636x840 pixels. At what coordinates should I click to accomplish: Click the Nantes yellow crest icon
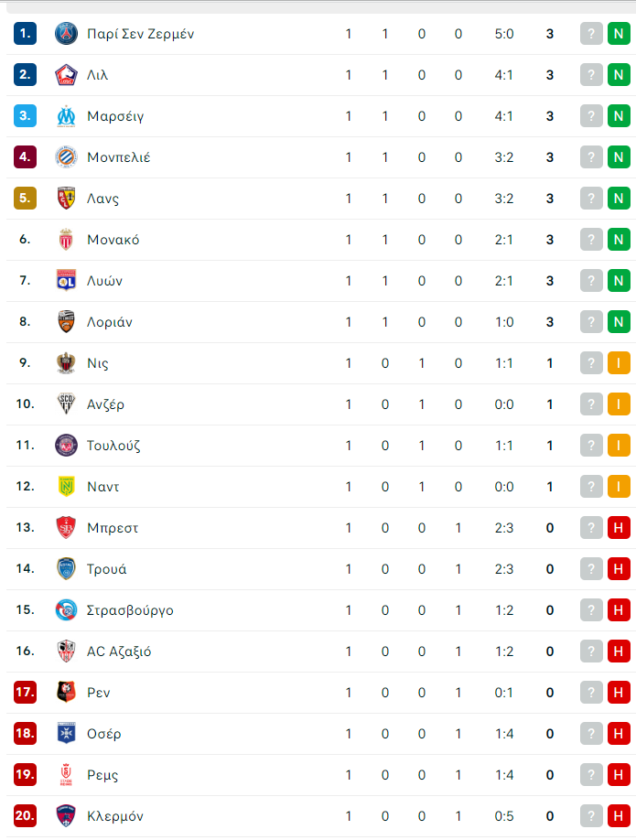click(66, 487)
